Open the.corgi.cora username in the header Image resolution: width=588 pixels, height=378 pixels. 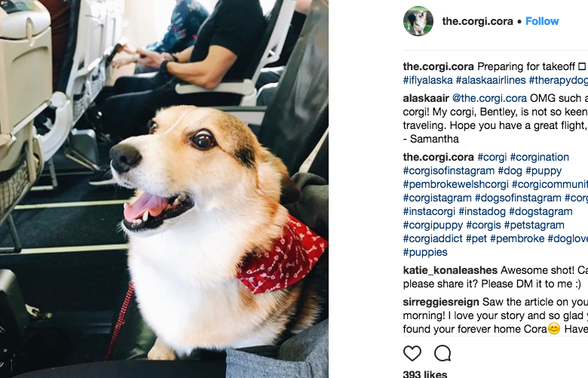[477, 21]
